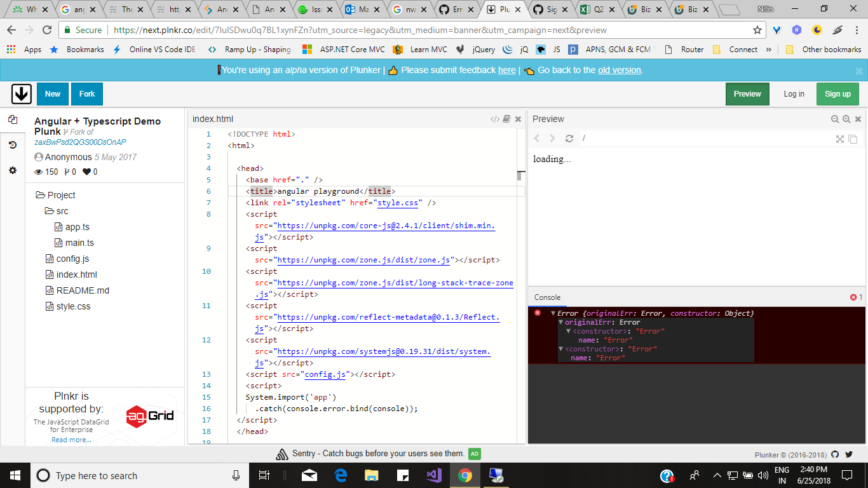Open the settings gear in sidebar

pyautogui.click(x=13, y=169)
